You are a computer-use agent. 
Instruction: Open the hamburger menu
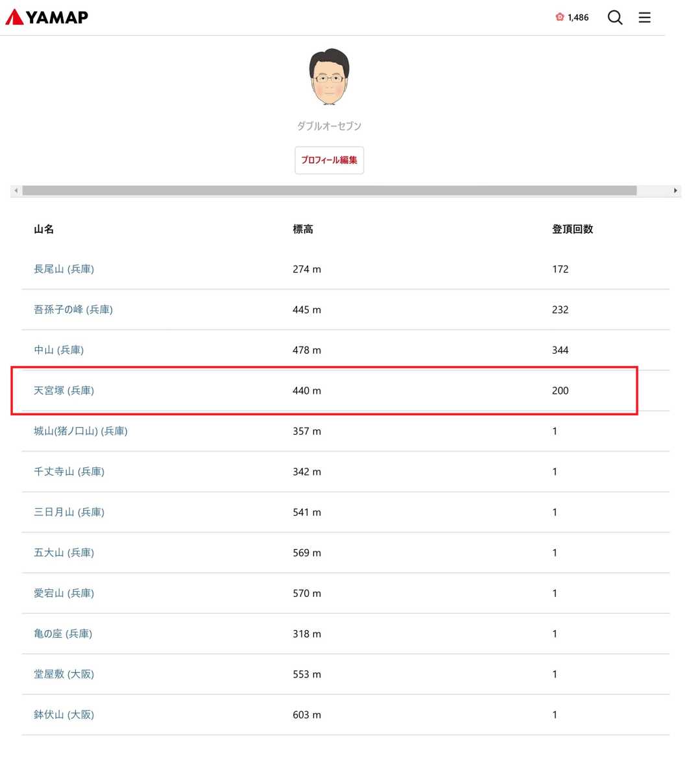tap(644, 18)
